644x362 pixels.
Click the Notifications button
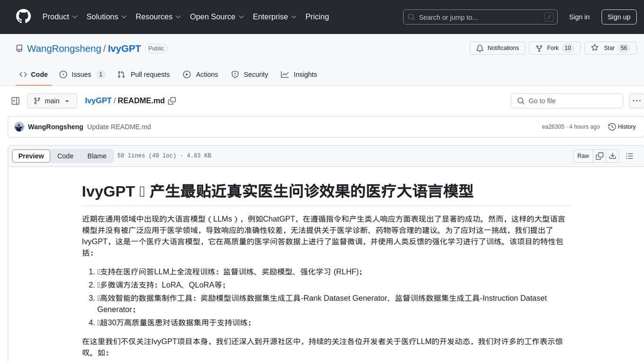(x=498, y=48)
